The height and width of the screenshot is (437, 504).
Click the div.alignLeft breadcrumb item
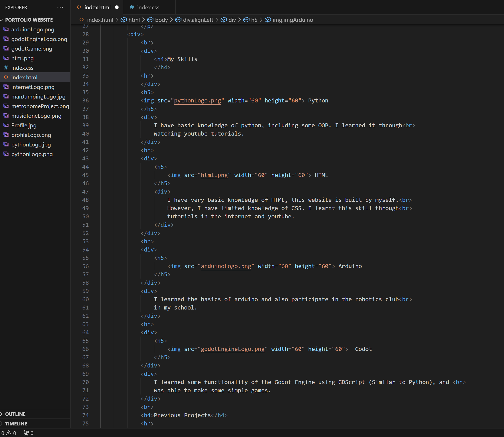(x=198, y=20)
